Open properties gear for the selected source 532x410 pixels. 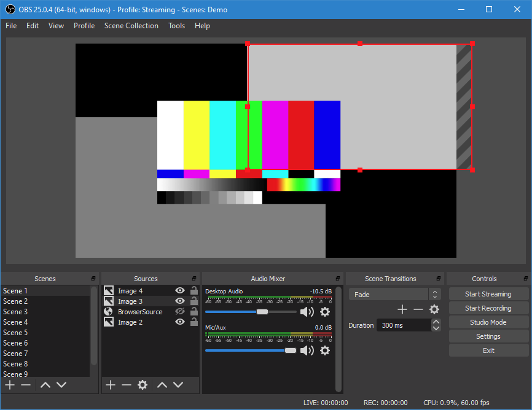[x=143, y=385]
